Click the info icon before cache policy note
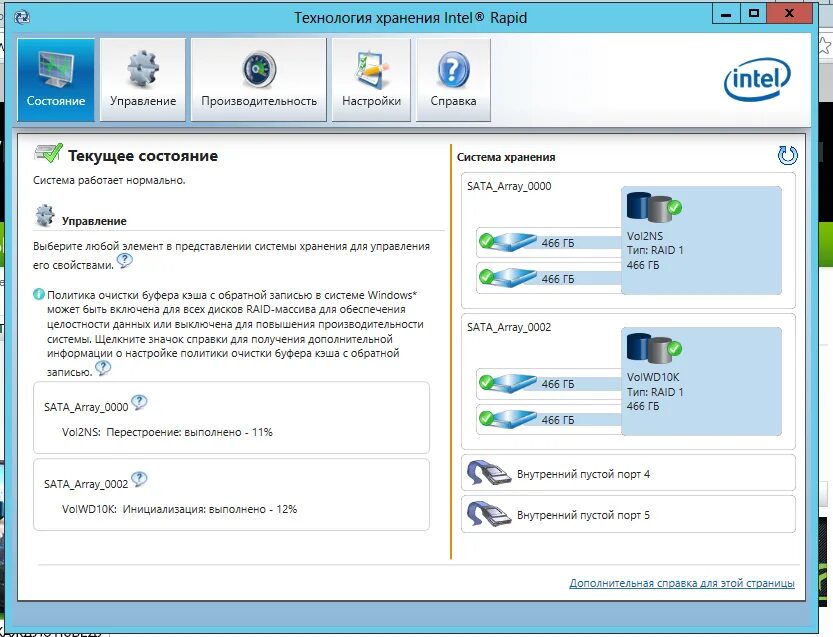Screen dimensions: 833x637 (39, 294)
